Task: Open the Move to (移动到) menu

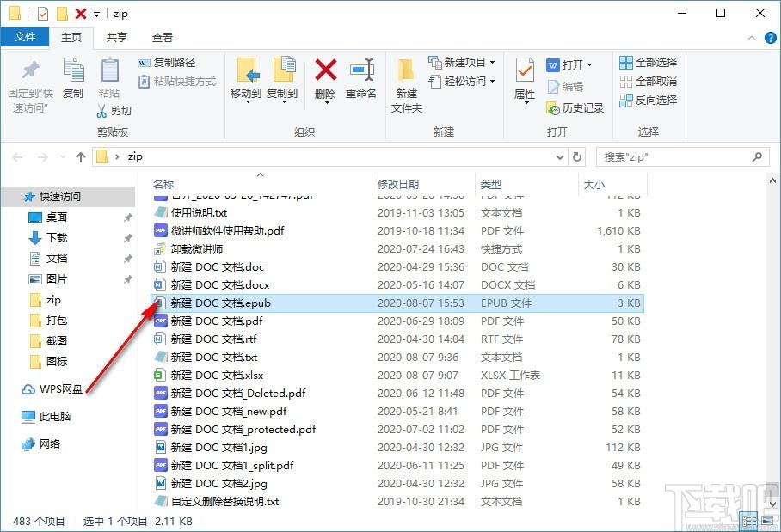Action: click(x=246, y=80)
